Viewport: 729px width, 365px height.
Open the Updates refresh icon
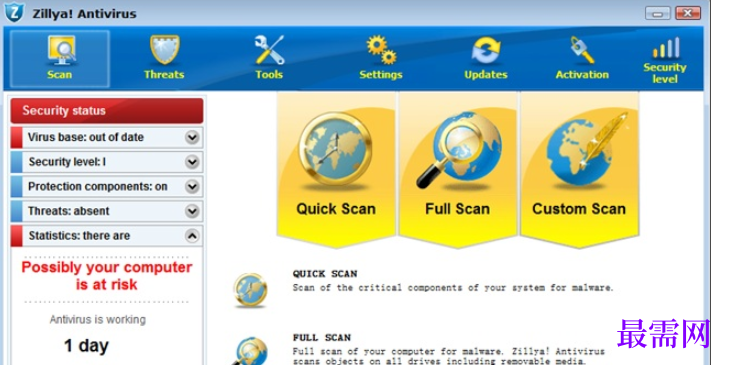pos(485,50)
